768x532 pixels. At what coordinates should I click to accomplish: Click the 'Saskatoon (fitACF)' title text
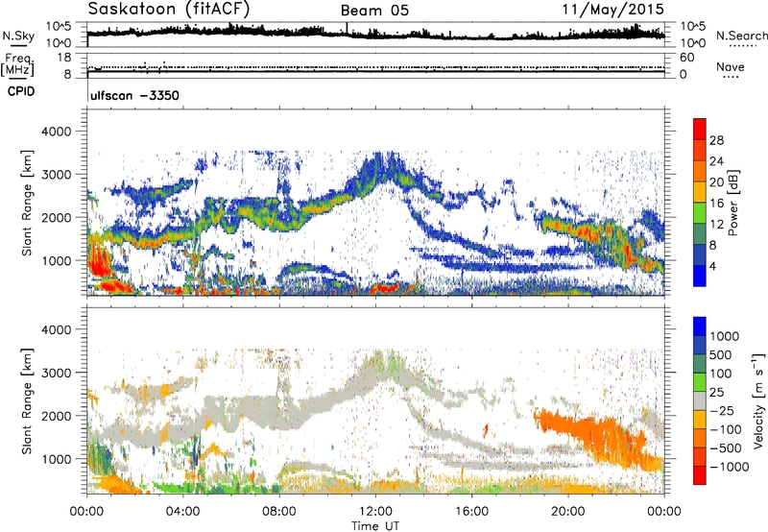click(169, 9)
